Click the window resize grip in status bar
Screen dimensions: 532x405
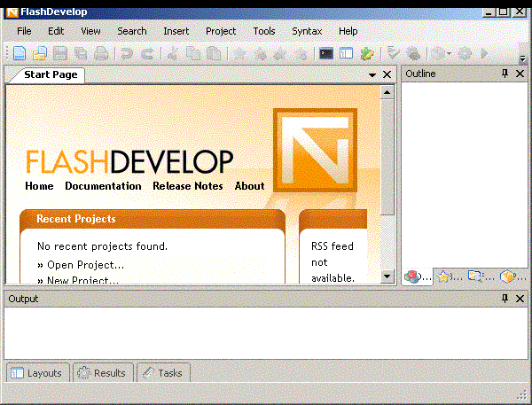[522, 395]
